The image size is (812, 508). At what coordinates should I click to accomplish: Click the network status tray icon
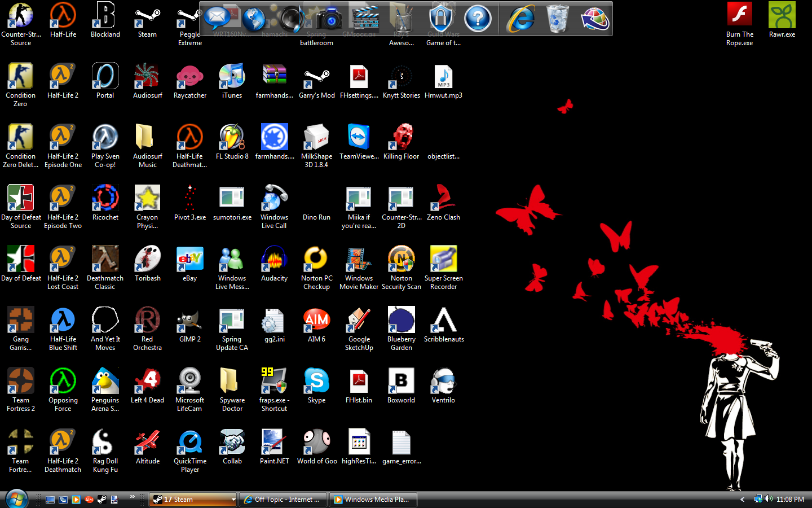pyautogui.click(x=758, y=499)
